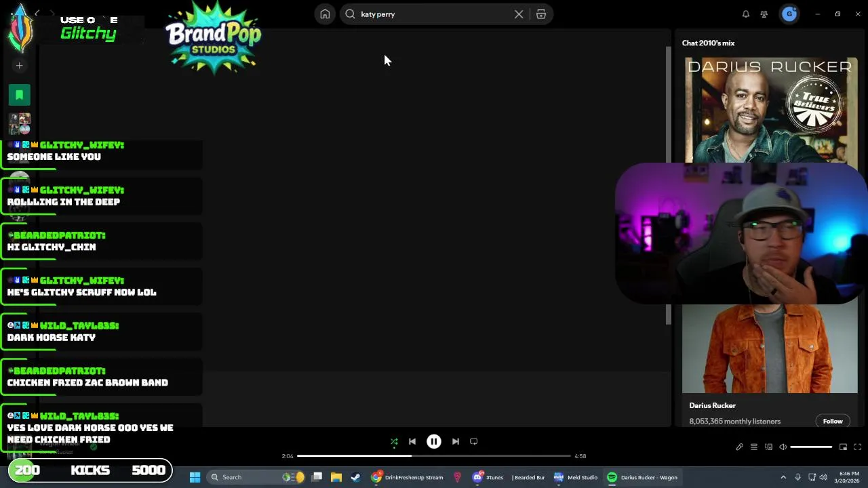Skip to the previous track

pos(412,442)
